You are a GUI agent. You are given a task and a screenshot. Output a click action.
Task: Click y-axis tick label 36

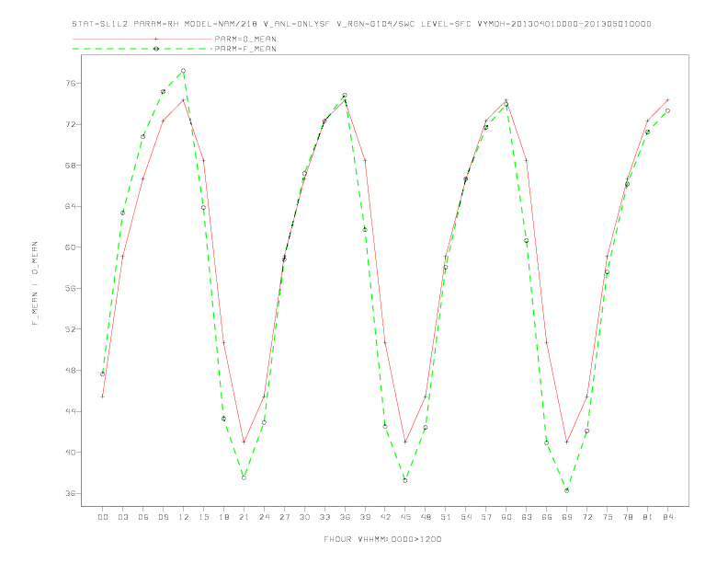71,493
